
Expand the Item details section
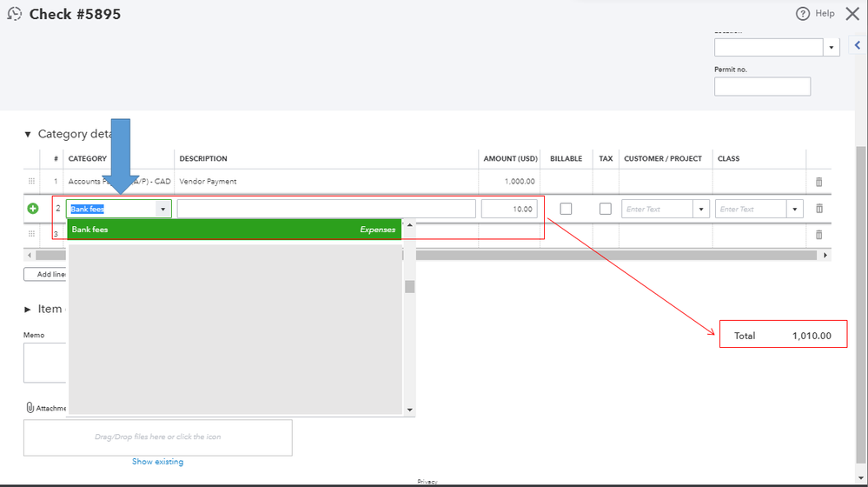pos(28,309)
